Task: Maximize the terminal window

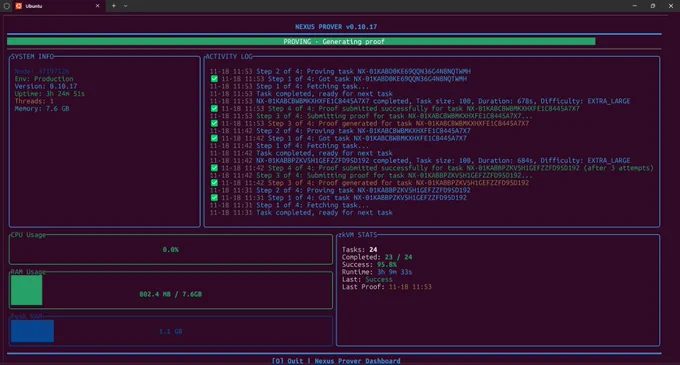Action: point(653,6)
